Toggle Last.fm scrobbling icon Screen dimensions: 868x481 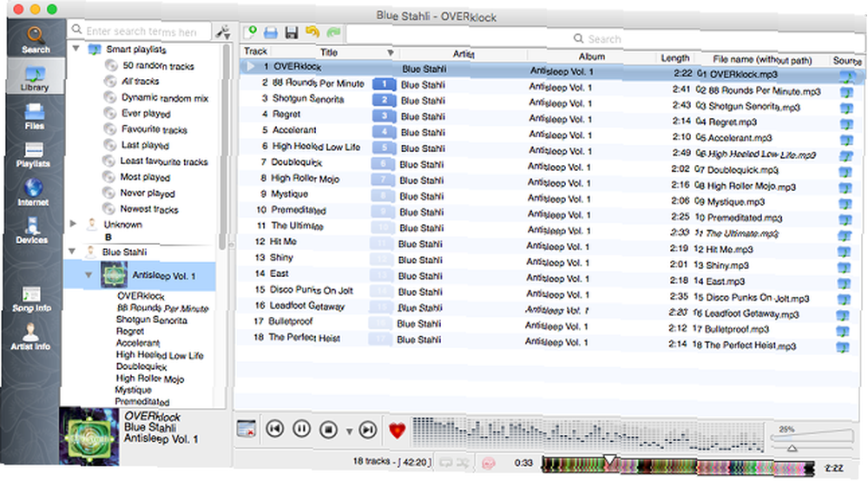[488, 464]
